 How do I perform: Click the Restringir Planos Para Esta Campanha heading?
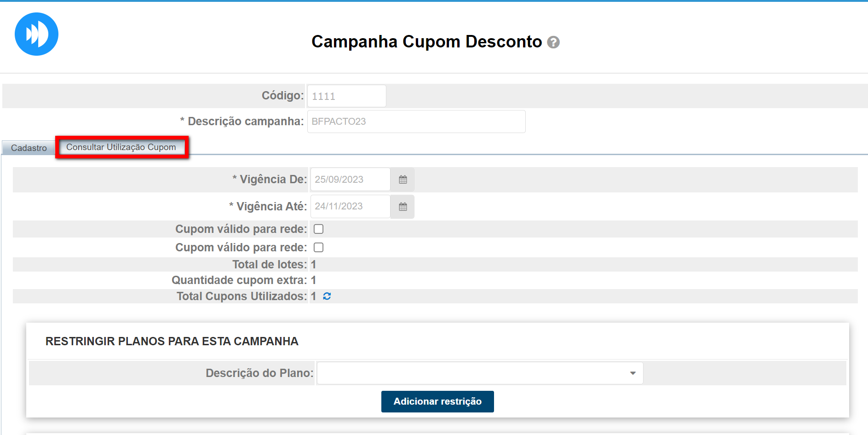tap(172, 341)
